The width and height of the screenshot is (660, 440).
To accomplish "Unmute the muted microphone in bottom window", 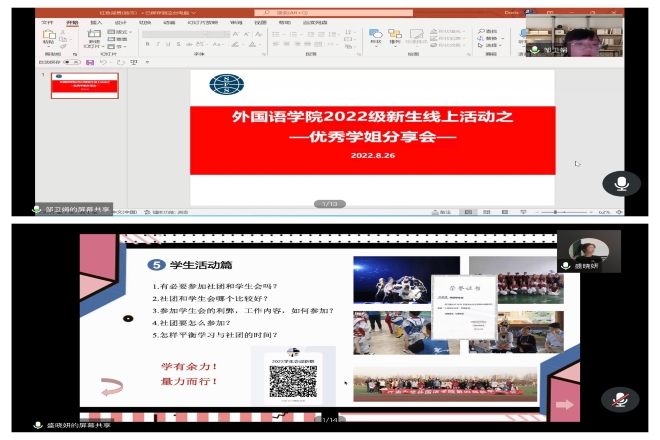I will (x=621, y=398).
